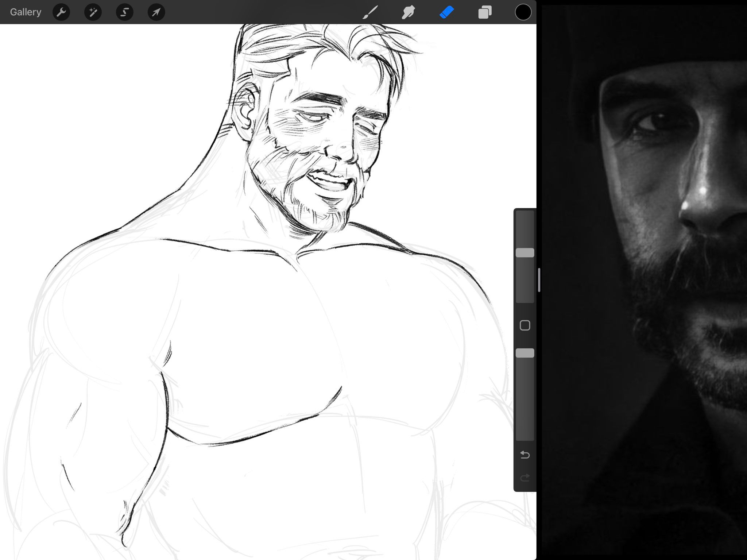Redo the last undone stroke
The width and height of the screenshot is (747, 560).
click(525, 478)
